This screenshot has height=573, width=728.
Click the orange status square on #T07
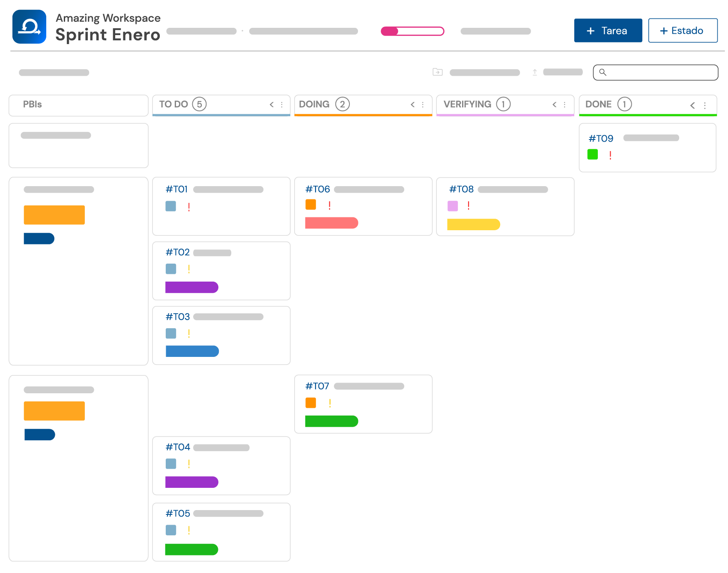pyautogui.click(x=311, y=403)
